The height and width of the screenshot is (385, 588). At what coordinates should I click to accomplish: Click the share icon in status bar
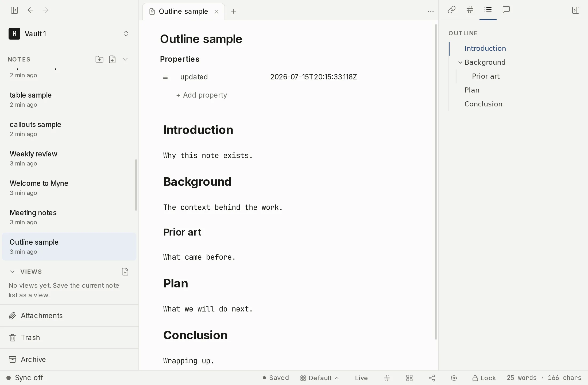tap(432, 378)
